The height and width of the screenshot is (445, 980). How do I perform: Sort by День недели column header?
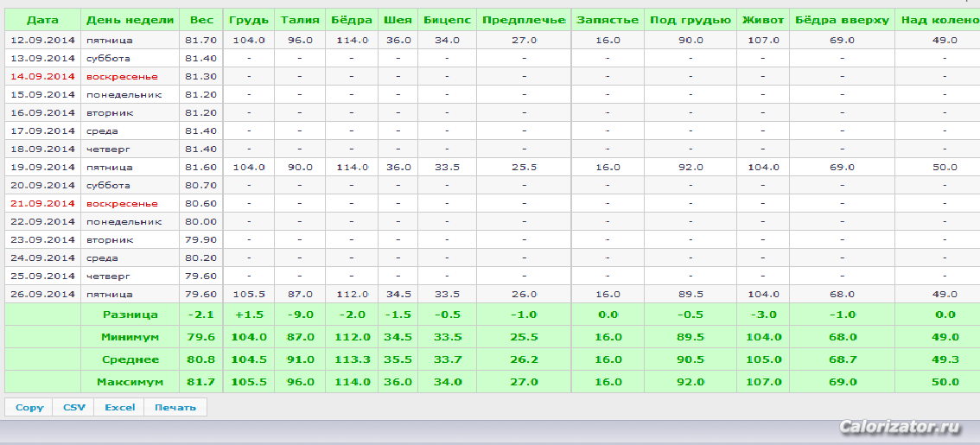click(130, 20)
